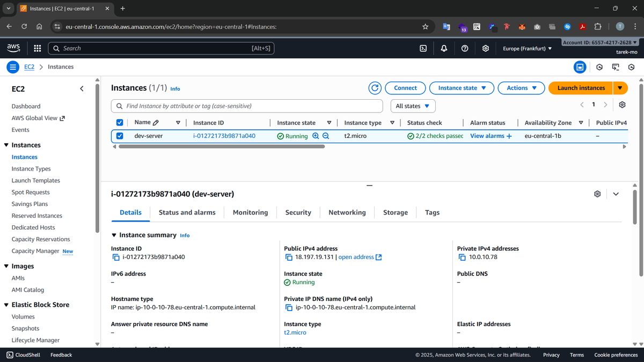644x362 pixels.
Task: Zoom out on the dev-server instance state
Action: [326, 136]
